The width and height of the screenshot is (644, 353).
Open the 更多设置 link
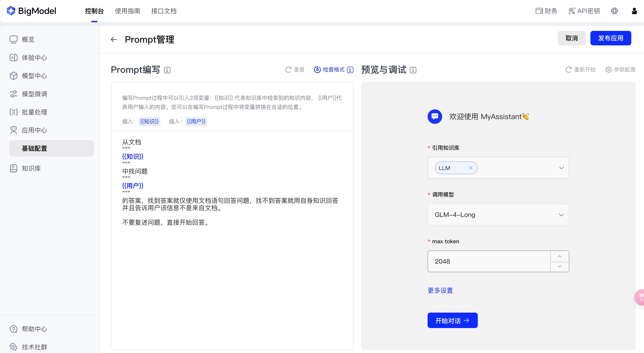pyautogui.click(x=440, y=290)
